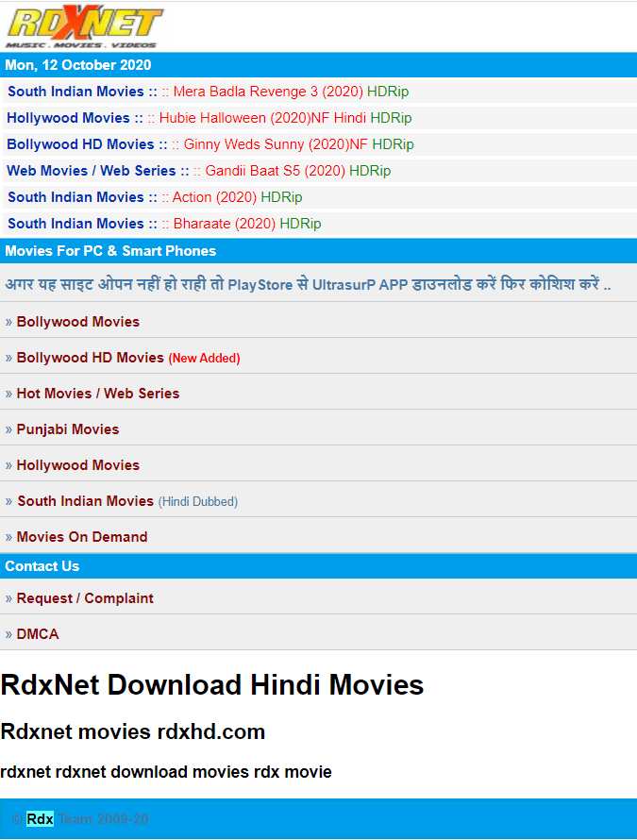The width and height of the screenshot is (637, 840).
Task: Click the rdxnet download movies rdx movie text
Action: [166, 772]
